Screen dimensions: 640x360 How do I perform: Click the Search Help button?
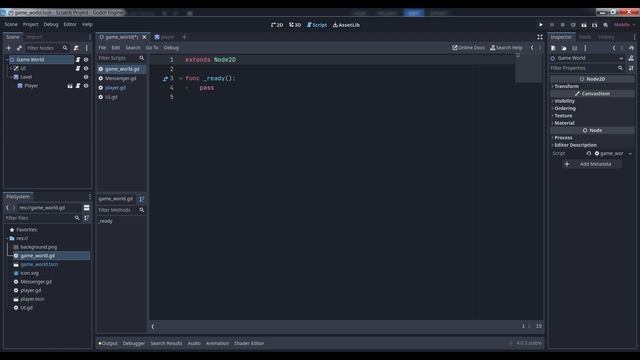coord(506,48)
